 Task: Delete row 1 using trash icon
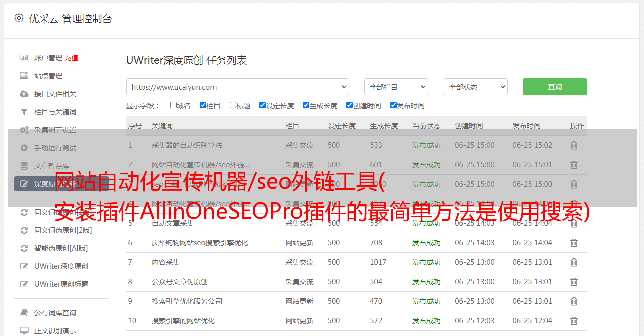(574, 145)
